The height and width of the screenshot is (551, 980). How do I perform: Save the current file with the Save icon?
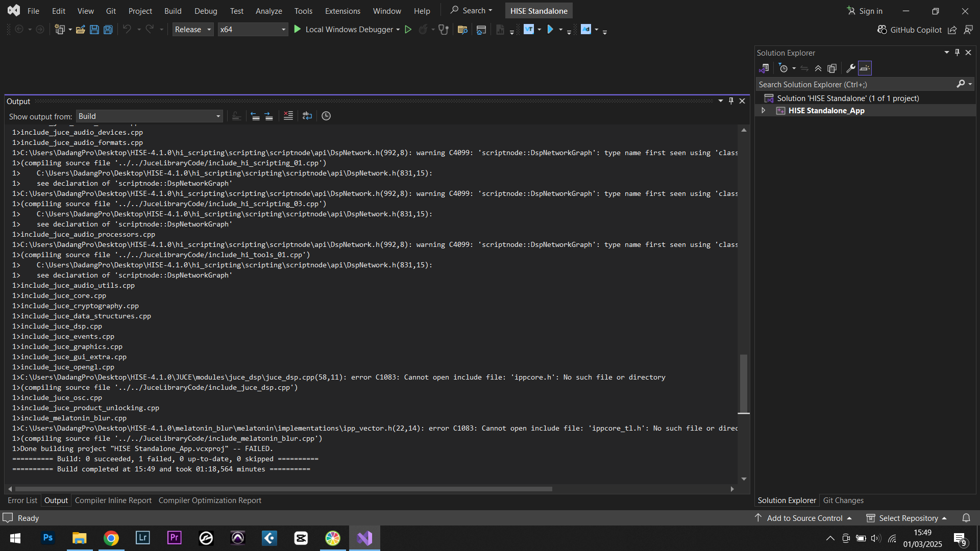tap(94, 30)
